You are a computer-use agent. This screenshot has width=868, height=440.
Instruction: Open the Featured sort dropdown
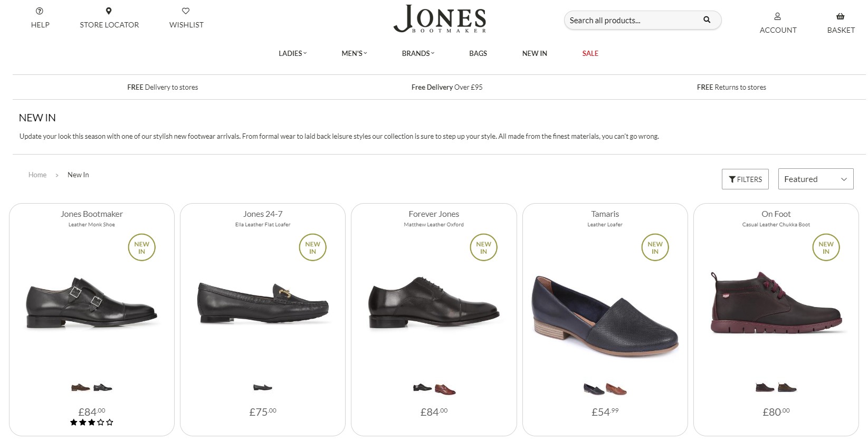pos(815,179)
